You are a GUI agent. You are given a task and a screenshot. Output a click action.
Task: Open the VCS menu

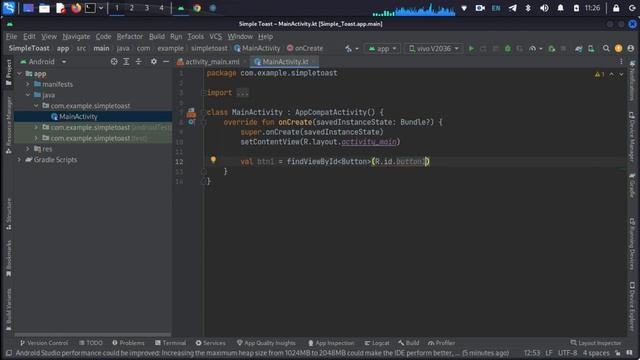pos(216,37)
